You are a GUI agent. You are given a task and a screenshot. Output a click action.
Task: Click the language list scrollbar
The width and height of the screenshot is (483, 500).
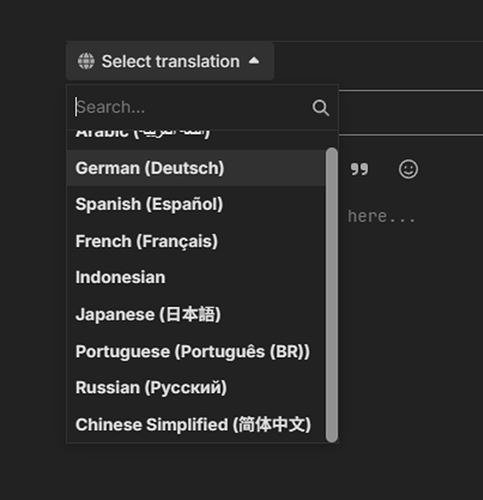[x=332, y=295]
